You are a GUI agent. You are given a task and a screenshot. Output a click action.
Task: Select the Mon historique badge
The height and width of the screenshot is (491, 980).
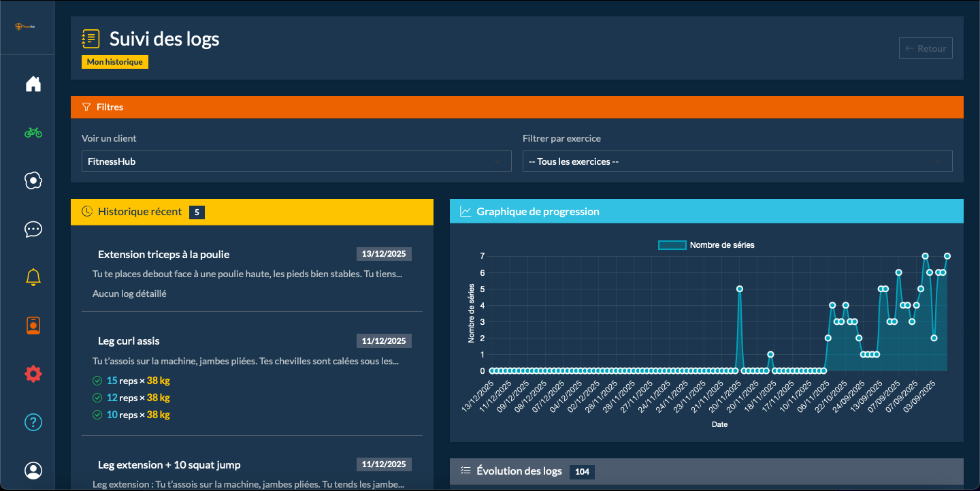[115, 62]
